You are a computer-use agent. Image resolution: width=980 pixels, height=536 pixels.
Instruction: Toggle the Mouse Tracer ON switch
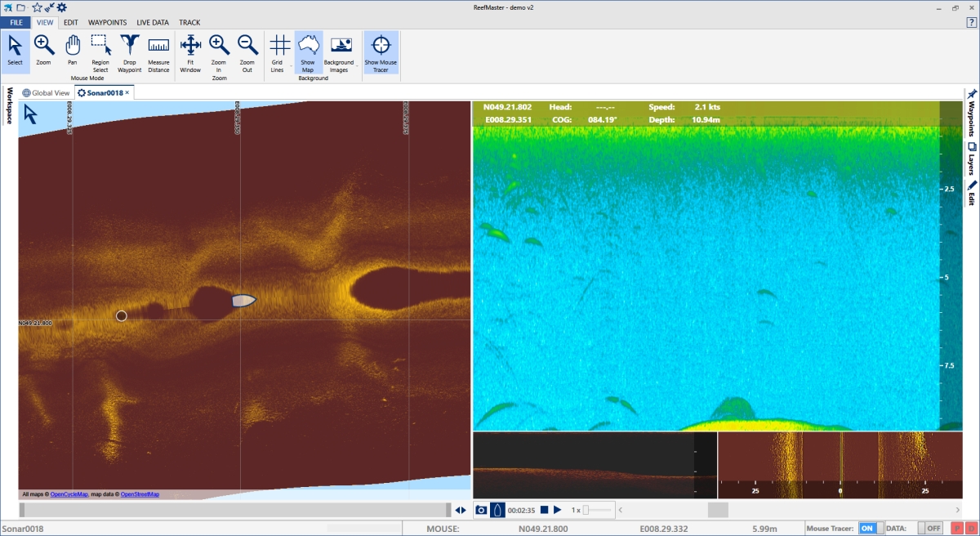(x=871, y=529)
